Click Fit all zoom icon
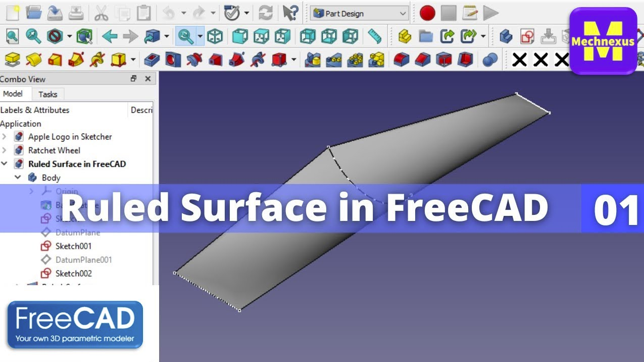 12,36
